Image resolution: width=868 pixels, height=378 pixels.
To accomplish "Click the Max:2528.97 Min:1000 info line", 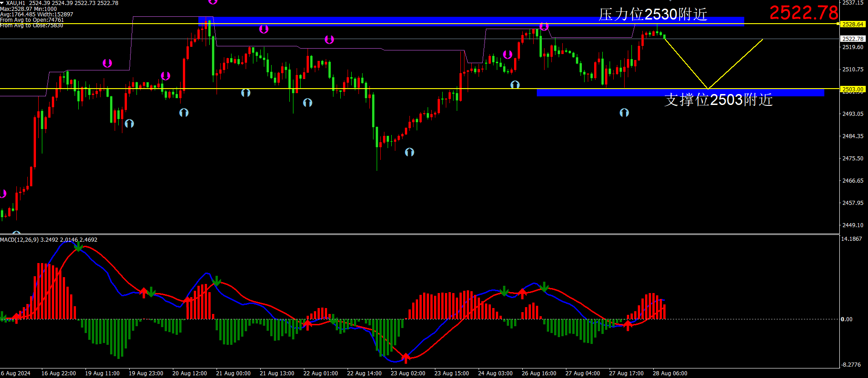I will coord(29,9).
